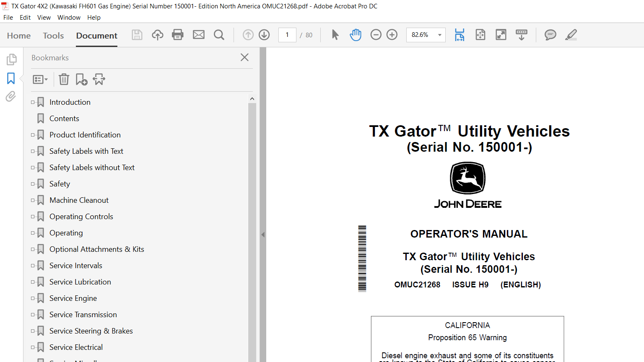Screen dimensions: 644x362
Task: Delete selected bookmark with trash icon
Action: (64, 79)
